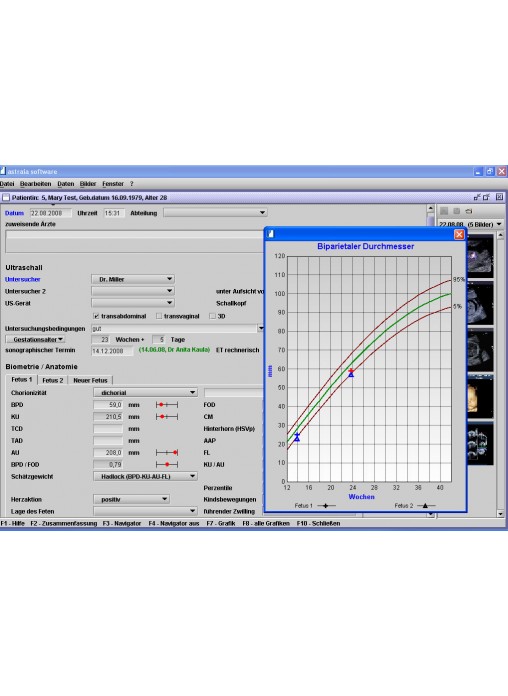The image size is (508, 696).
Task: Open the Chorionizität dropdown showing dichorial
Action: coord(145,392)
